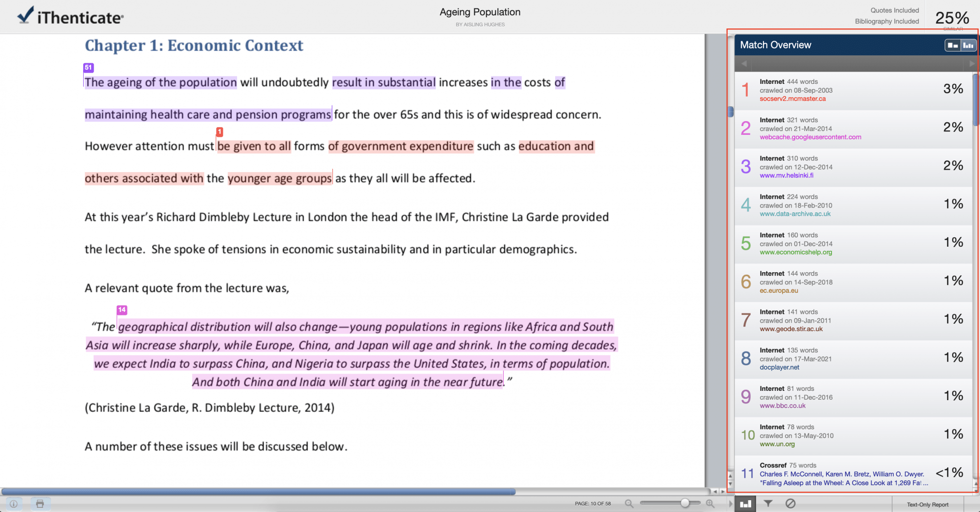Click the 'PAGE: 10 OF 58' indicator

point(593,504)
